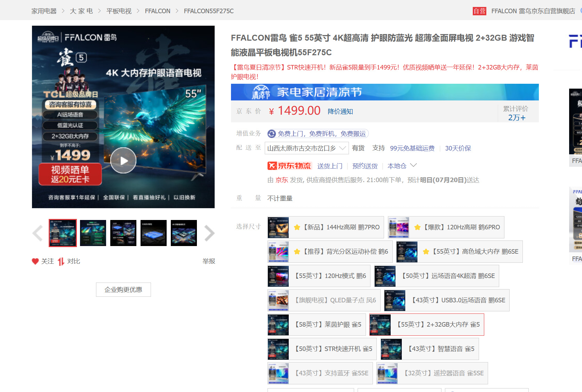Image resolution: width=582 pixels, height=392 pixels.
Task: Click the 明日(07月20日) delivery estimate
Action: click(444, 180)
